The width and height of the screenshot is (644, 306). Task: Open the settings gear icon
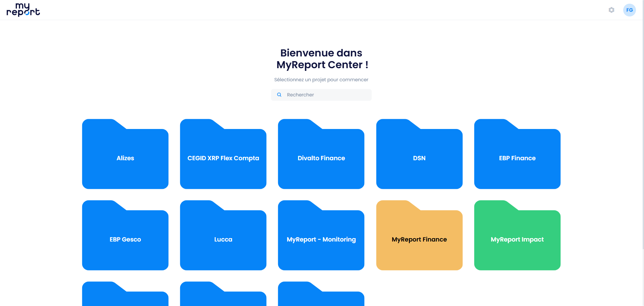click(x=611, y=10)
